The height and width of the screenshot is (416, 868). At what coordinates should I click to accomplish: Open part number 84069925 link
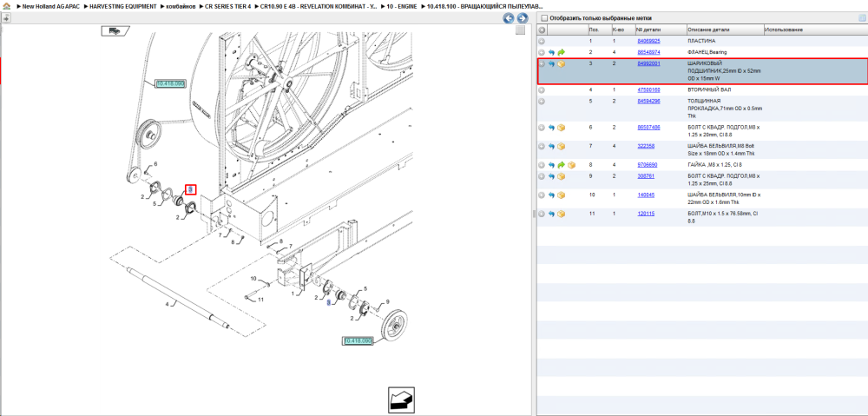[648, 41]
